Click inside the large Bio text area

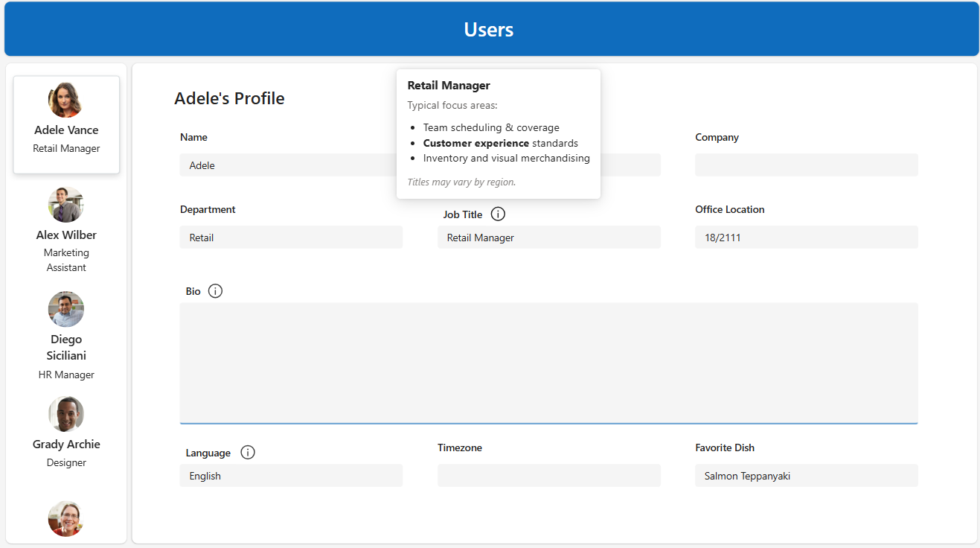click(548, 363)
